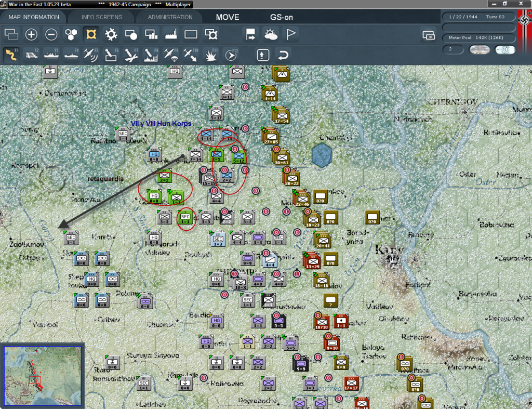Toggle the hex grid display

[71, 34]
